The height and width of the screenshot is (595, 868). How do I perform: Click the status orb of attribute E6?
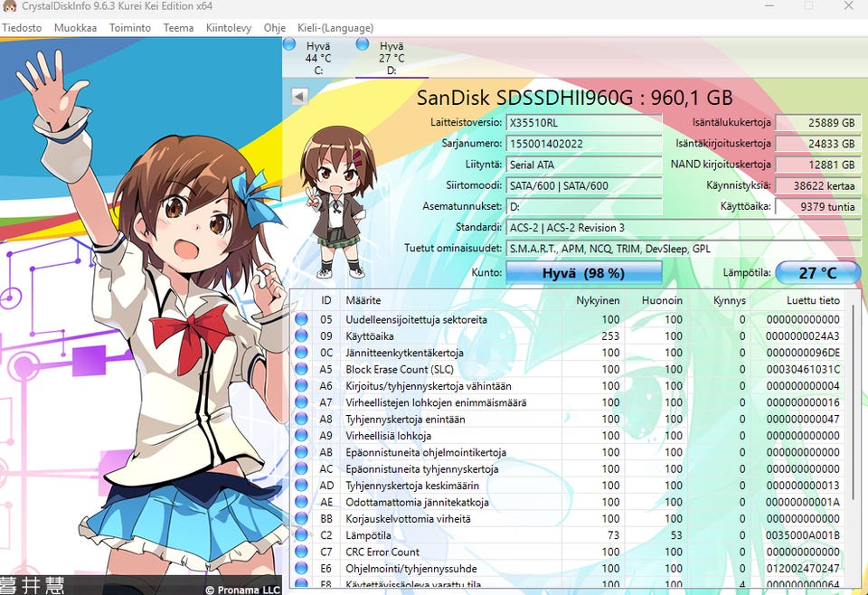pos(301,569)
